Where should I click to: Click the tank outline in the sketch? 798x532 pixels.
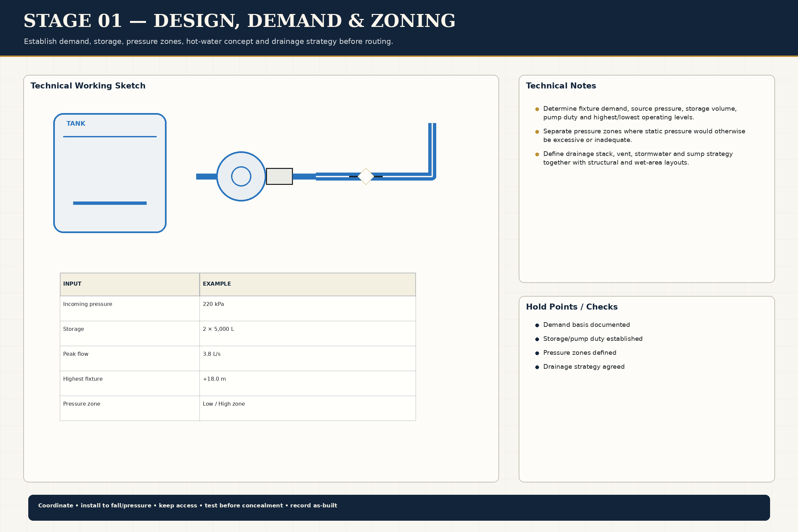(110, 173)
